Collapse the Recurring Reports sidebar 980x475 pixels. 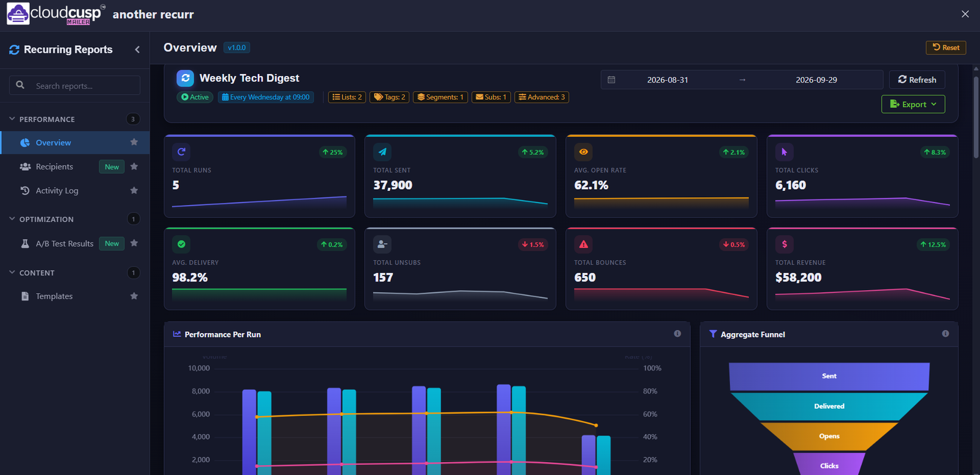pos(137,50)
